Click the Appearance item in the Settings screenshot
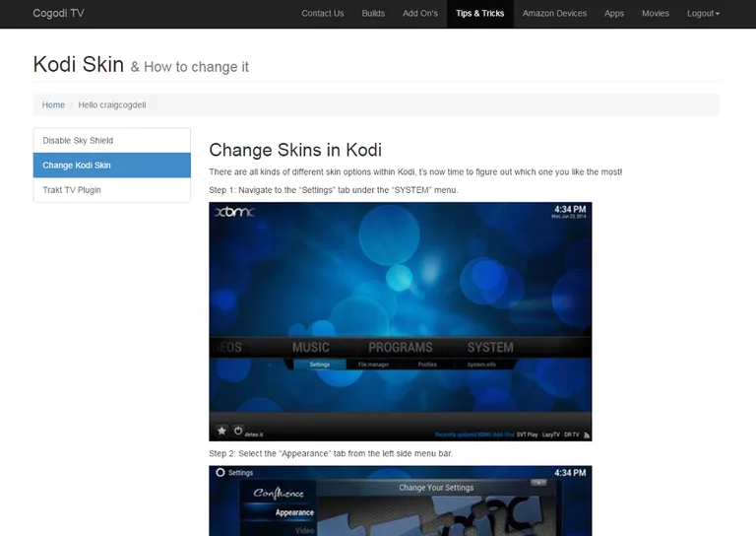 click(294, 512)
